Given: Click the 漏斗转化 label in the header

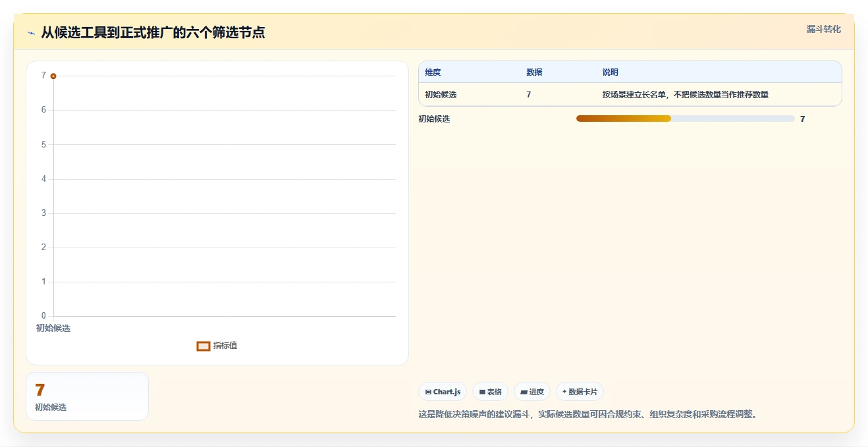Looking at the screenshot, I should tap(824, 29).
